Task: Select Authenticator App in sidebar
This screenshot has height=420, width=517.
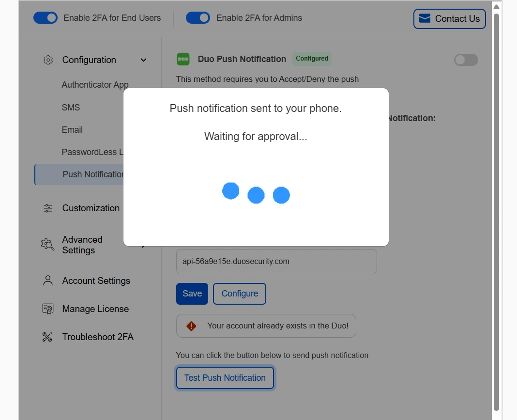Action: pyautogui.click(x=95, y=85)
